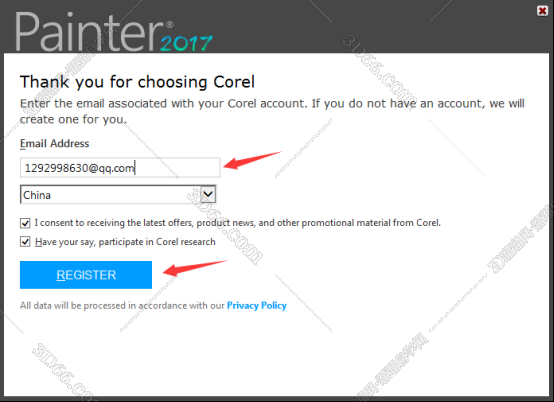Expand the country dropdown arrow
554x402 pixels.
[208, 194]
